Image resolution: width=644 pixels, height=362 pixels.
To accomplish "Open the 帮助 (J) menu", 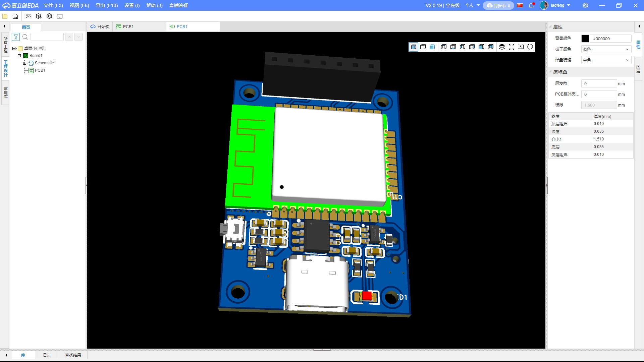I will pos(154,5).
